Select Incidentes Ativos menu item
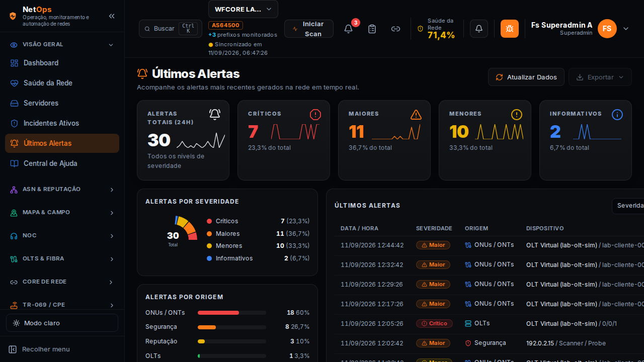The width and height of the screenshot is (644, 362). pyautogui.click(x=62, y=123)
